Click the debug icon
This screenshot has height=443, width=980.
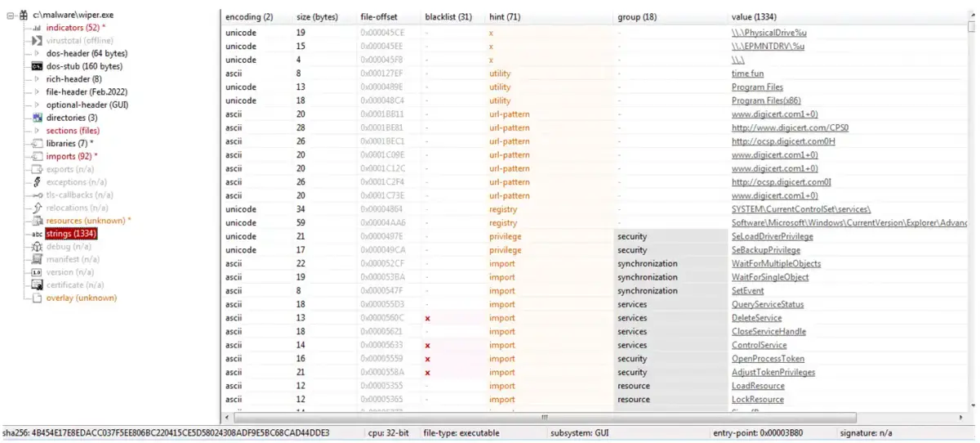(x=37, y=246)
